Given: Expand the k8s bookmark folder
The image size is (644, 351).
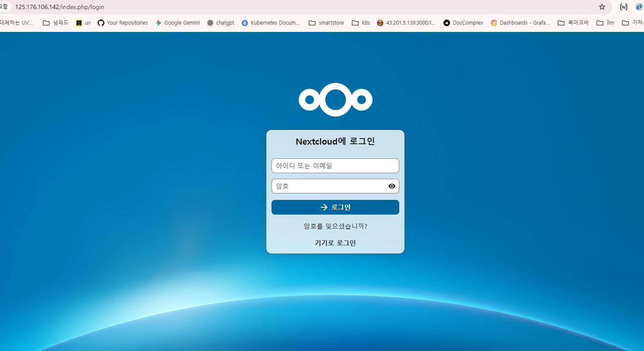Looking at the screenshot, I should tap(361, 23).
